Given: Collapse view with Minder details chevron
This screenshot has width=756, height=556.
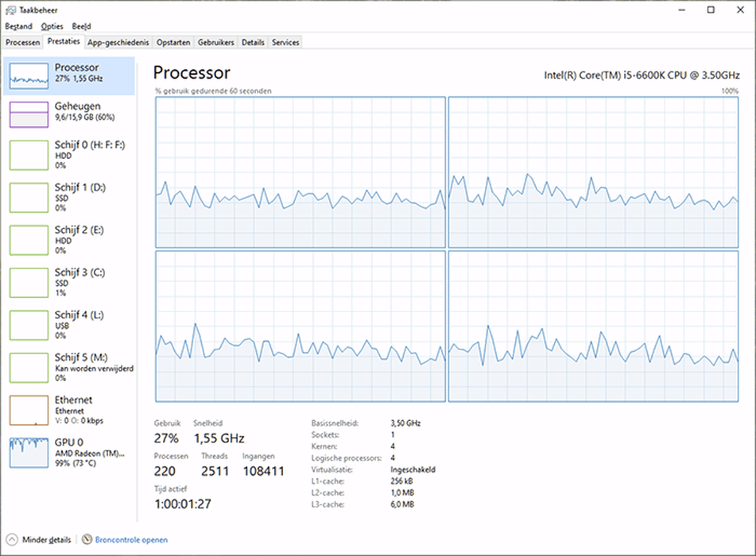Looking at the screenshot, I should pyautogui.click(x=12, y=539).
